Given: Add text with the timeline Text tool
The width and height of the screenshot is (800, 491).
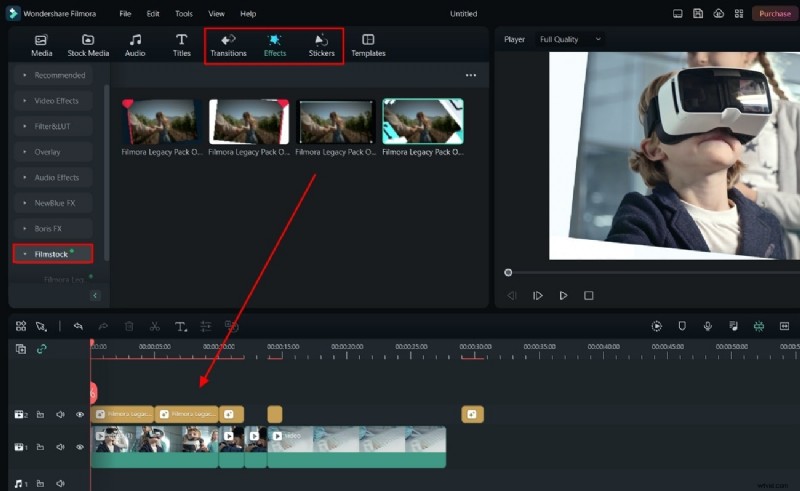Looking at the screenshot, I should (181, 326).
